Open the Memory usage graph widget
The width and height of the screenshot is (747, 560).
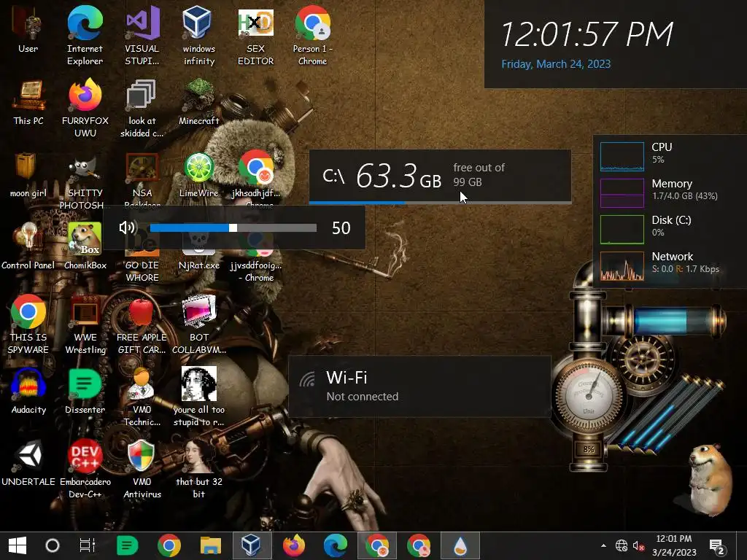[x=622, y=192]
